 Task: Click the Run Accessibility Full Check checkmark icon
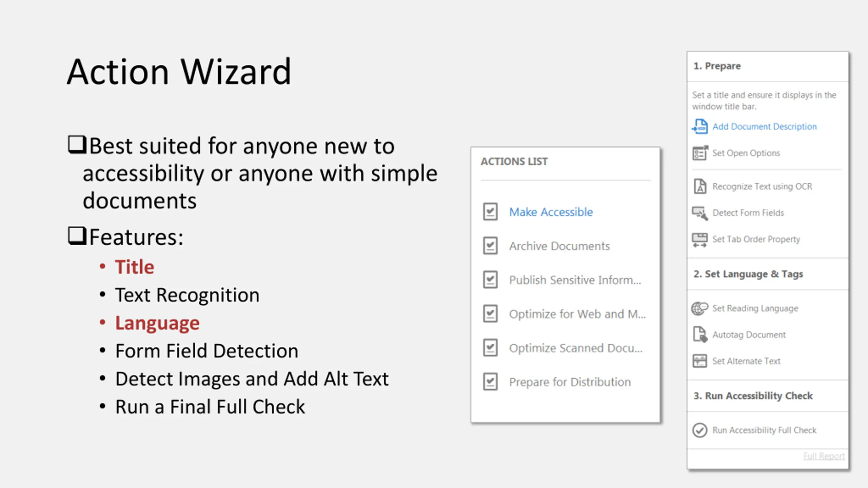tap(700, 430)
